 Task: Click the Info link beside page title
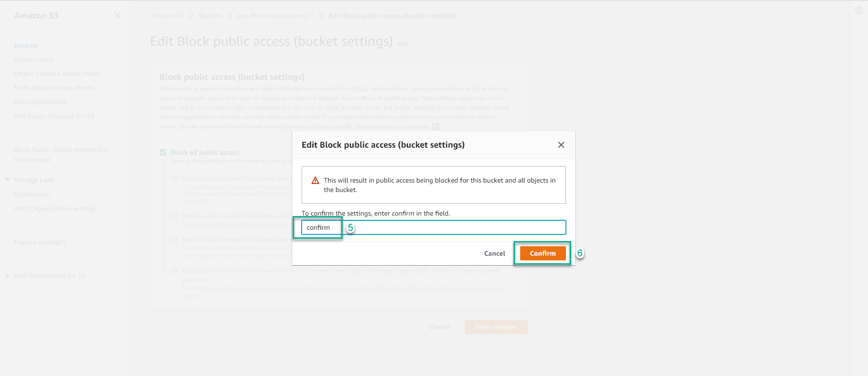click(403, 44)
